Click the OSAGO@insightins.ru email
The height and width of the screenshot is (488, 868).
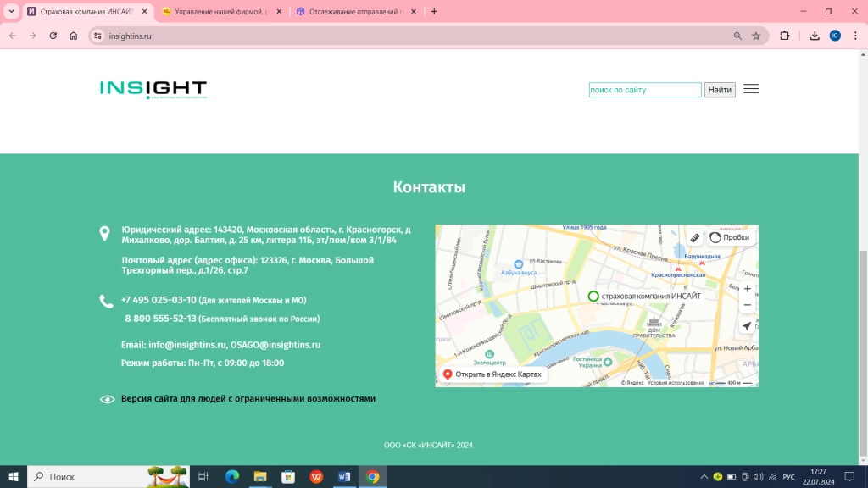(x=275, y=345)
